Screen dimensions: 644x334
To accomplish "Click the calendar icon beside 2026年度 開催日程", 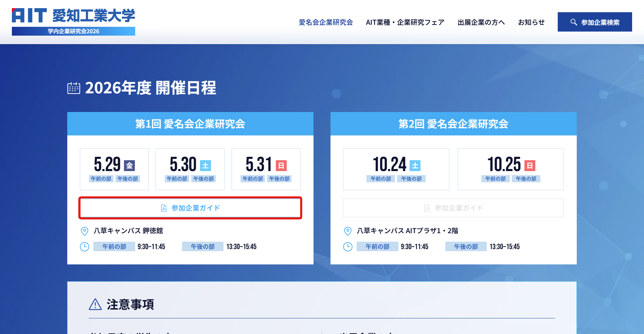I will pyautogui.click(x=74, y=88).
